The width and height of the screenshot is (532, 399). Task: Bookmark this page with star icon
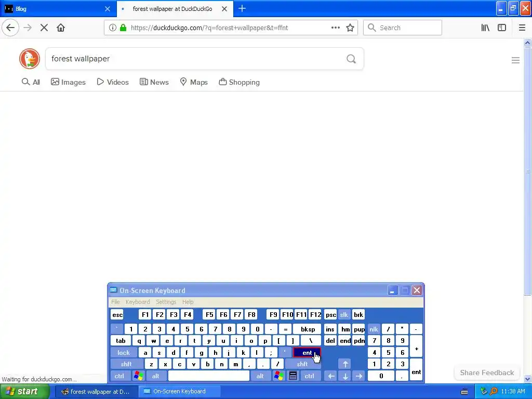click(x=350, y=28)
